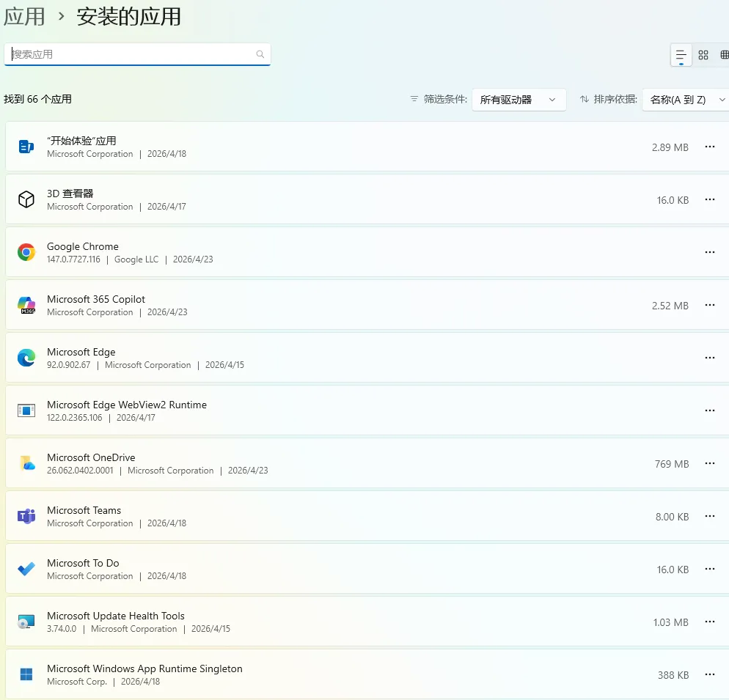729x700 pixels.
Task: Click Edge version 92.0.902.67 text
Action: pyautogui.click(x=69, y=365)
